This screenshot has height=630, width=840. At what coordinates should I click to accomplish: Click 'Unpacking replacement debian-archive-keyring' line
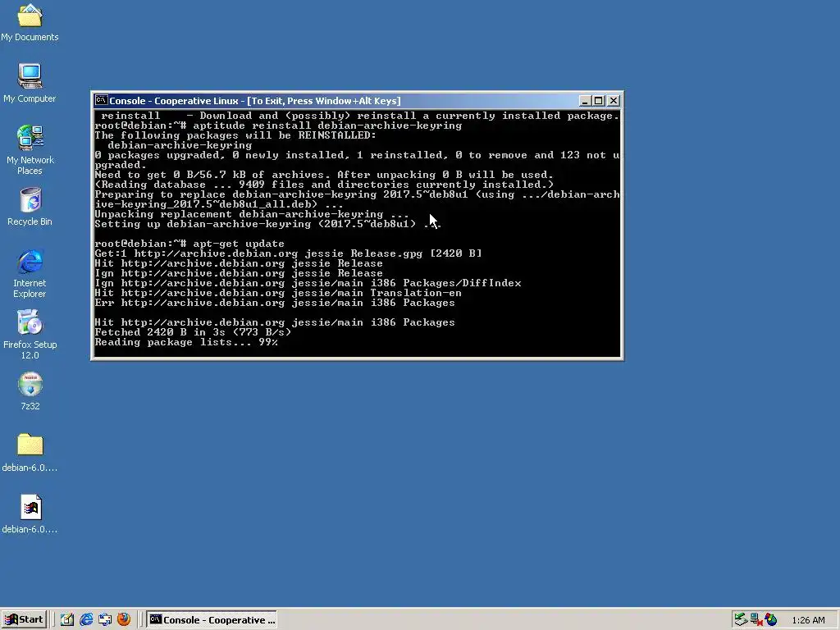[252, 214]
